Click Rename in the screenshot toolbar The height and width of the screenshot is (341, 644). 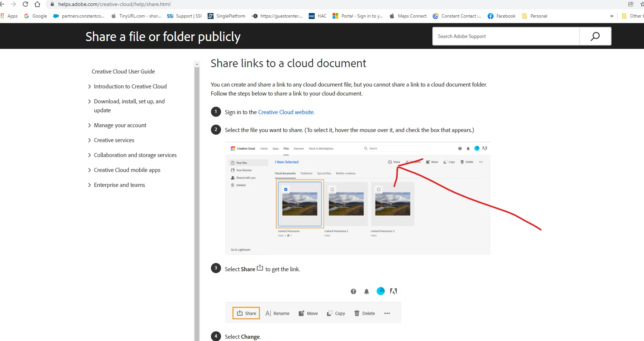[277, 313]
